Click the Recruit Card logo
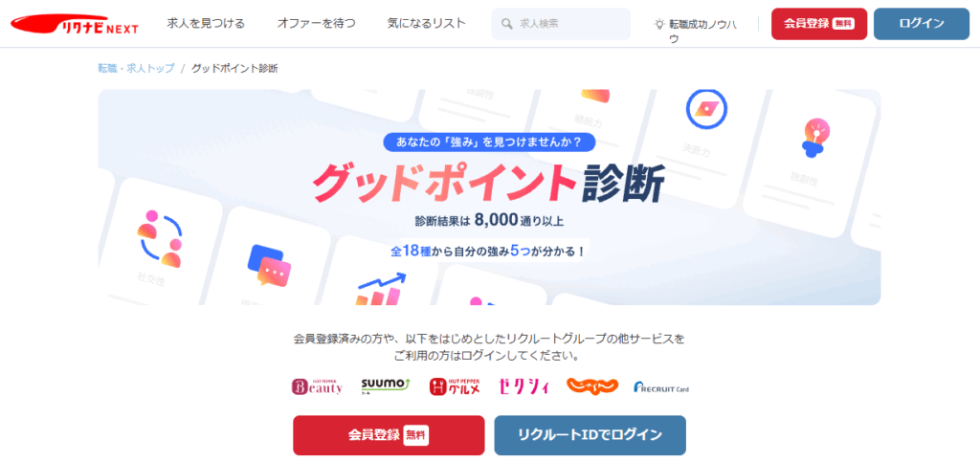 (661, 387)
